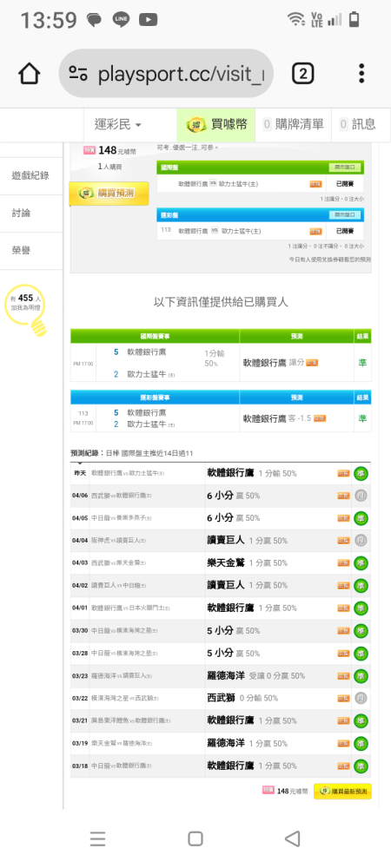This screenshot has height=868, width=391.
Task: Tap the 04/05 row green result icon
Action: coord(361,518)
